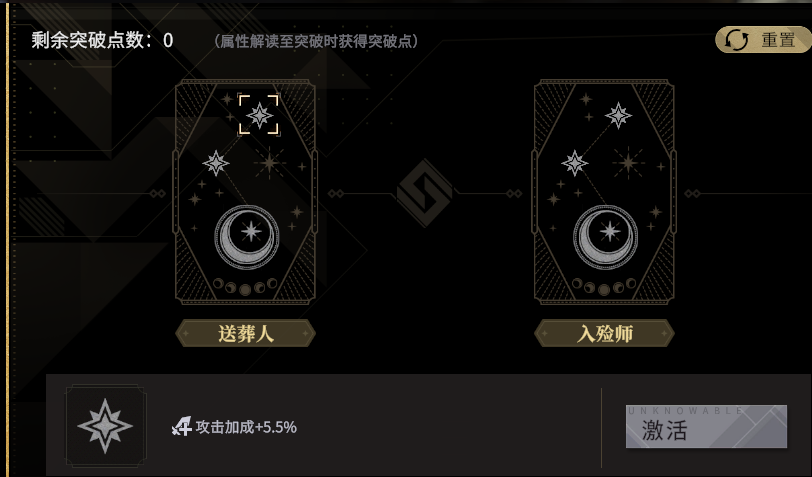Viewport: 812px width, 477px height.
Task: Click the 攻击加成+5.5% attribute text
Action: [x=246, y=427]
